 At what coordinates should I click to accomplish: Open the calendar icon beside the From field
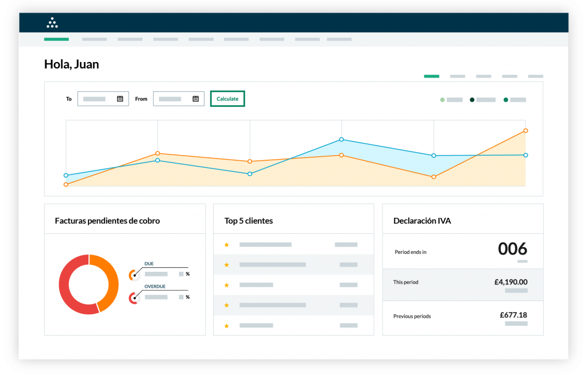click(x=195, y=98)
